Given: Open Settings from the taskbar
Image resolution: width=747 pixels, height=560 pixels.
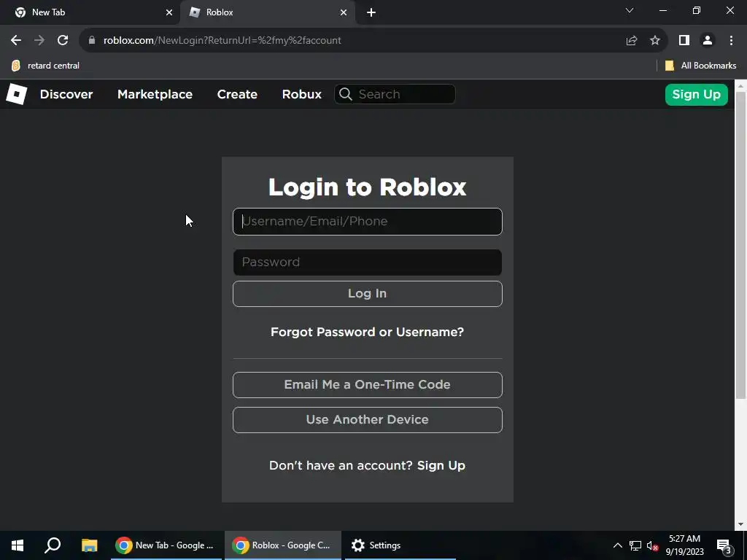Looking at the screenshot, I should 400,545.
